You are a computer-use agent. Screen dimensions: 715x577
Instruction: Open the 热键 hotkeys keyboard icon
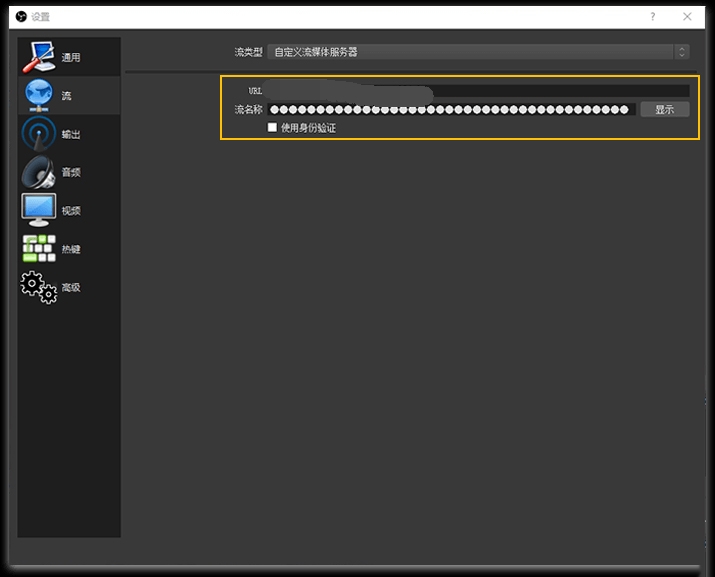tap(39, 249)
